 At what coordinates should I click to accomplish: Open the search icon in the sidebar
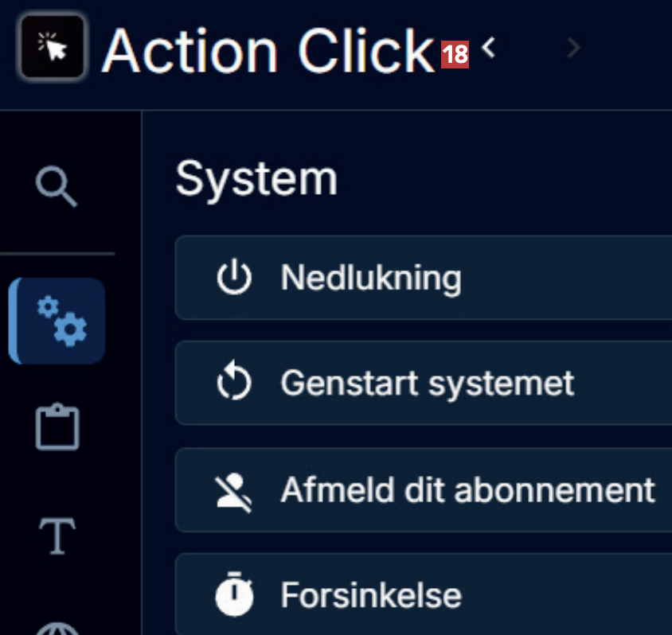(x=57, y=189)
